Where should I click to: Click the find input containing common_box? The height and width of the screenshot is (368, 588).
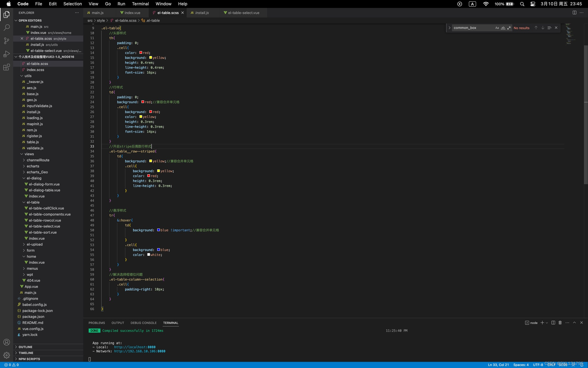coord(473,28)
